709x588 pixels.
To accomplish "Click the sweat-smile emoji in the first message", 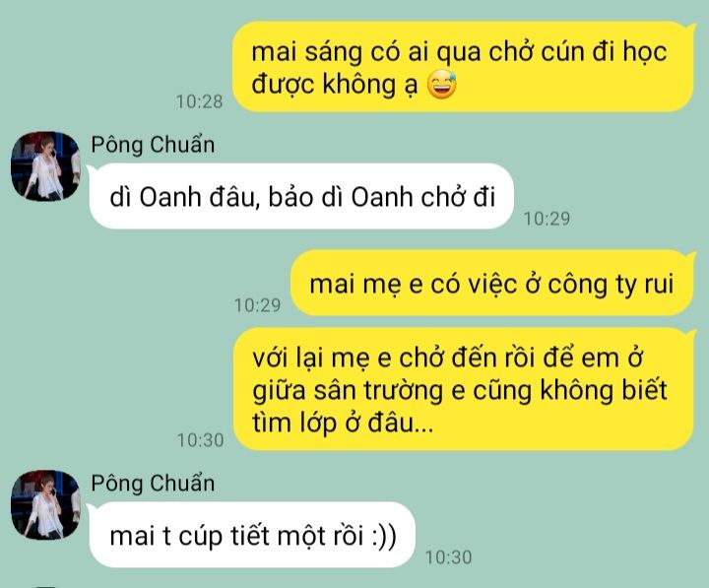I will coord(442,85).
